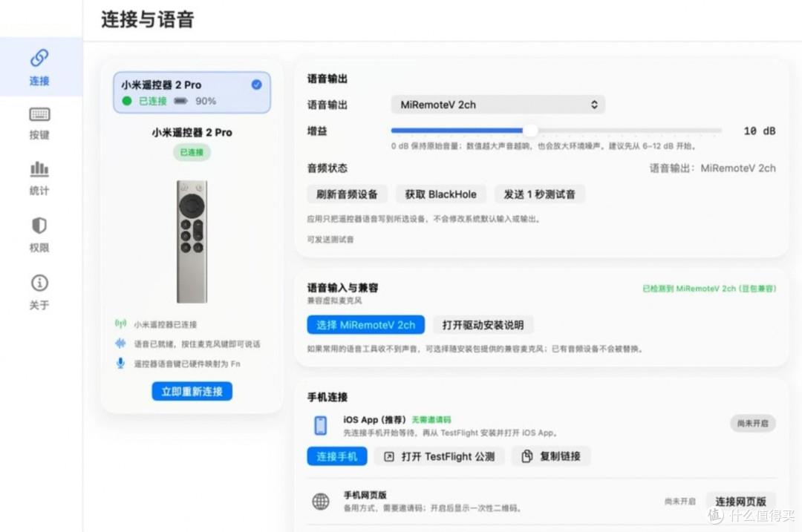Image resolution: width=802 pixels, height=532 pixels.
Task: Open the MiRemoteV 2ch voice output dropdown
Action: point(498,105)
